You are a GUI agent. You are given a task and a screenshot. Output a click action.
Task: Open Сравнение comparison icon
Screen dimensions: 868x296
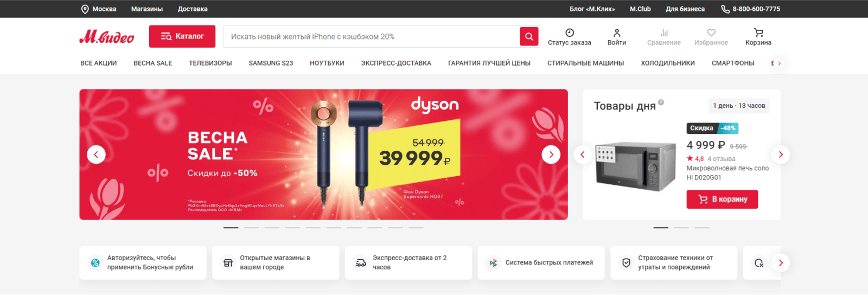664,33
